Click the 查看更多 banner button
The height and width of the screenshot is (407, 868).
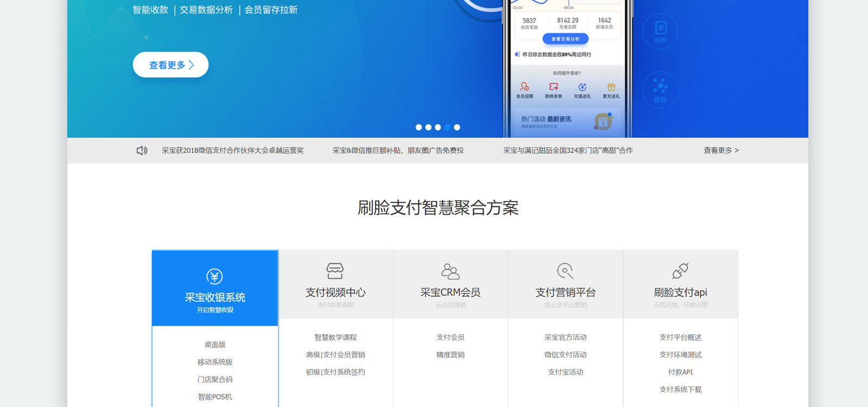coord(170,65)
